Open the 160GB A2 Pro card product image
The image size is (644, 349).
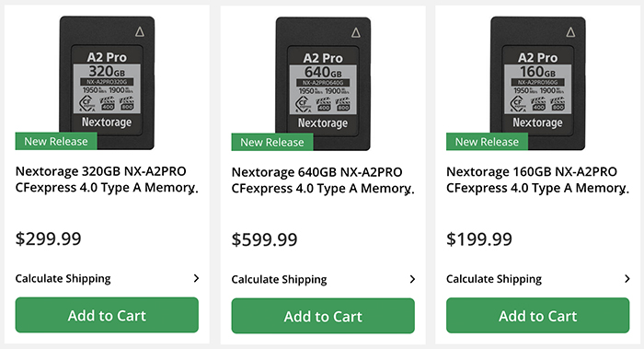537,83
